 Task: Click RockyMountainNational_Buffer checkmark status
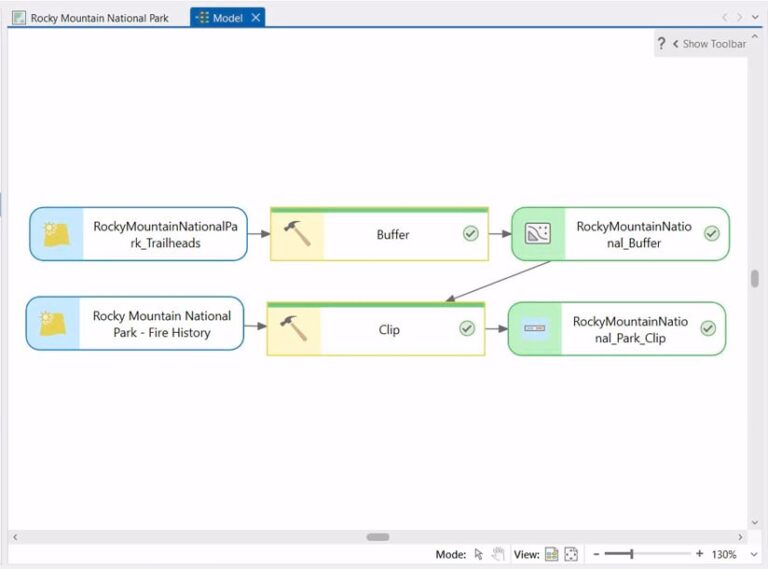pyautogui.click(x=712, y=234)
